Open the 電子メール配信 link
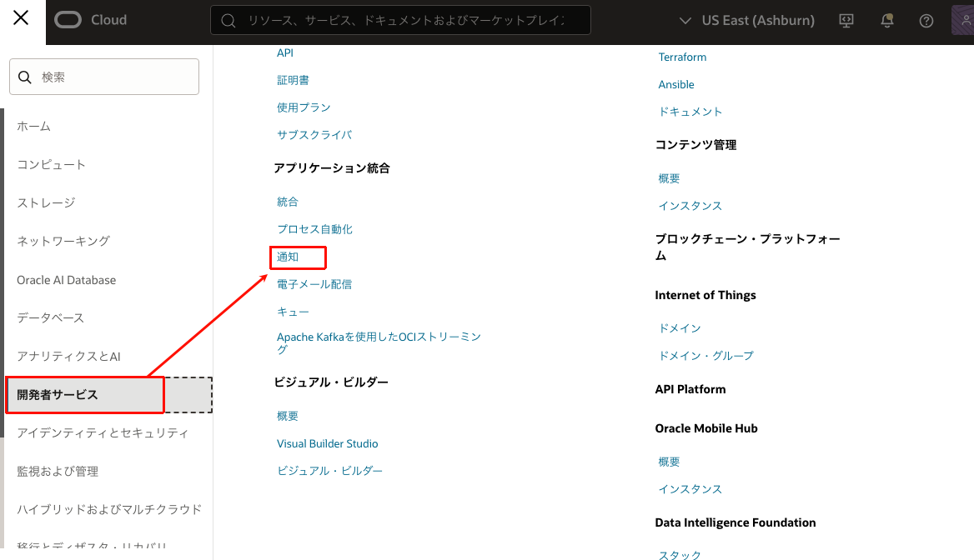Image resolution: width=974 pixels, height=560 pixels. pos(314,284)
